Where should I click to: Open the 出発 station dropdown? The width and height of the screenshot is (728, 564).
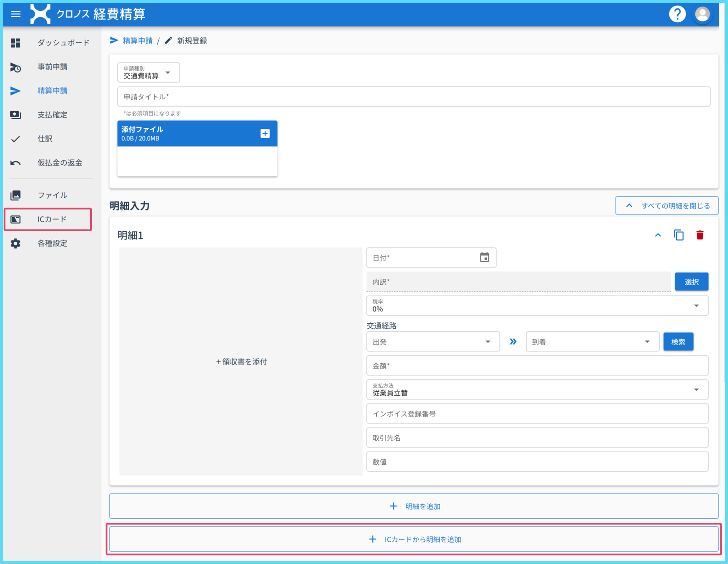(x=433, y=341)
